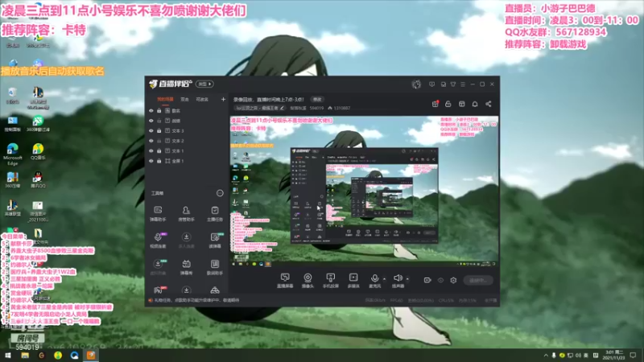Open the 弹幕秀 tool
This screenshot has height=362, width=644.
coord(186,267)
